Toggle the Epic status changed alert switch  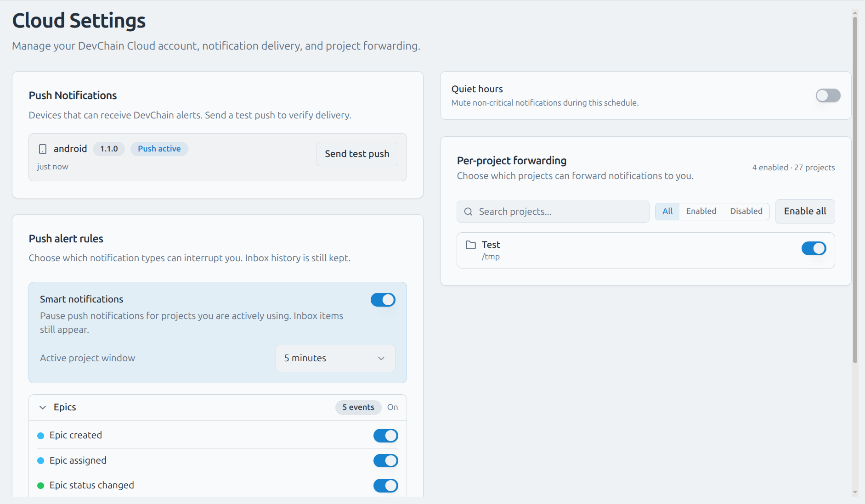tap(385, 486)
